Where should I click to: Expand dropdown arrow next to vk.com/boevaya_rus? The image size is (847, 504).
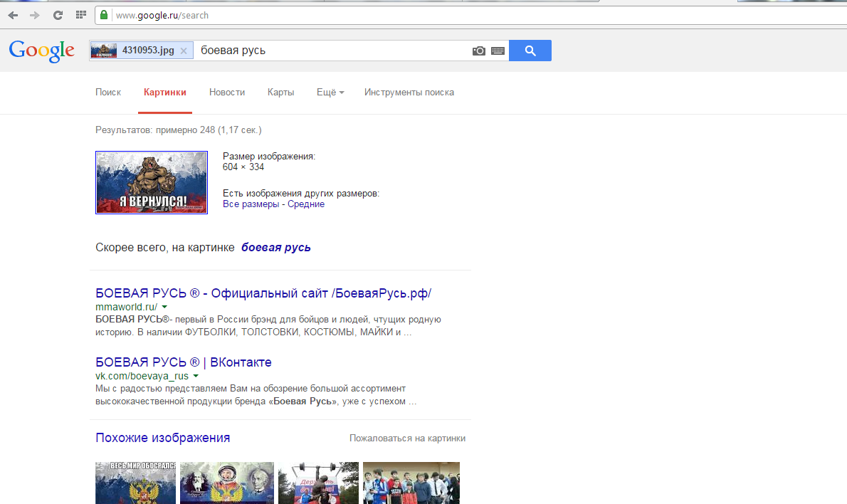[x=196, y=376]
